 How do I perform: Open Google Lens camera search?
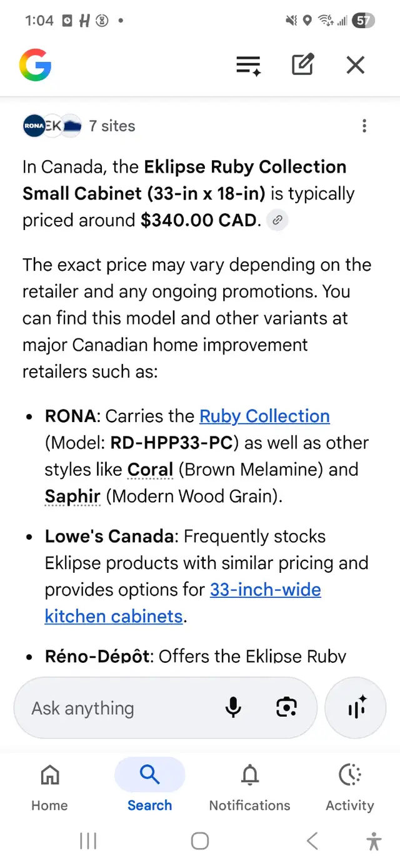[286, 708]
